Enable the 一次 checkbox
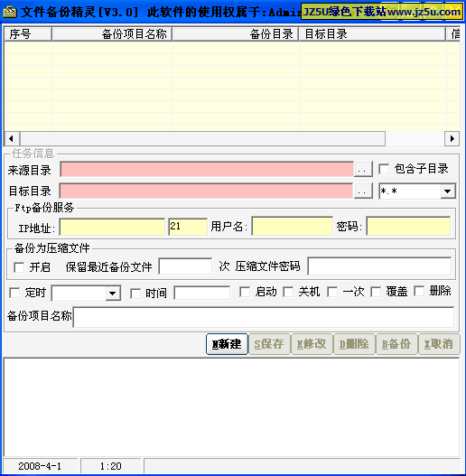This screenshot has height=476, width=466. (332, 292)
